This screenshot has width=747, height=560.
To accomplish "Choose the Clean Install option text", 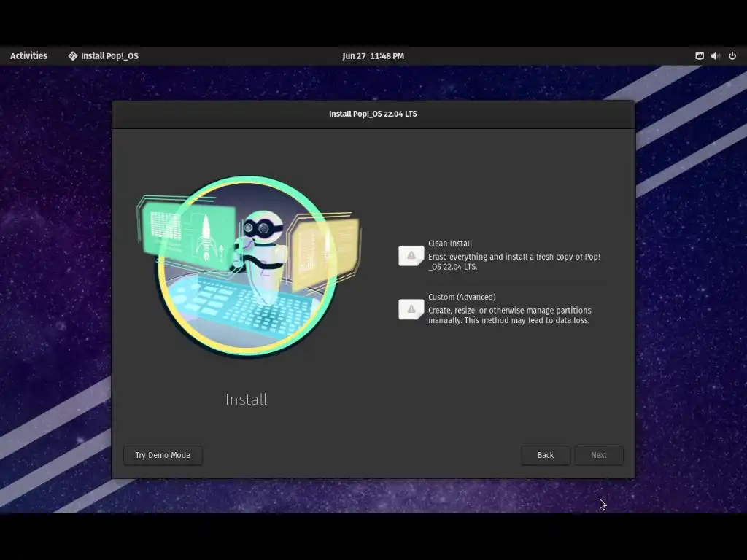I will point(450,244).
